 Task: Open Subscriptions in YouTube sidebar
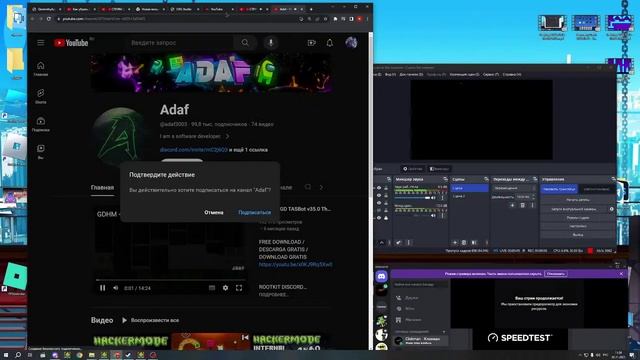click(40, 124)
